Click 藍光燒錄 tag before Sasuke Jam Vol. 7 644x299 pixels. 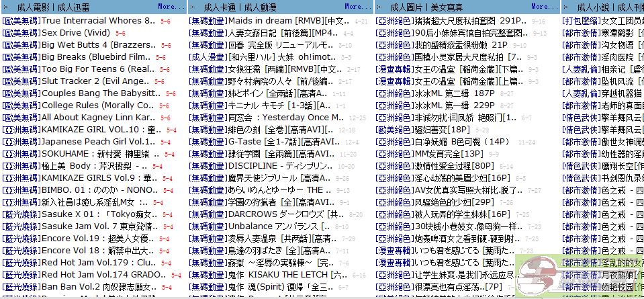pyautogui.click(x=21, y=226)
